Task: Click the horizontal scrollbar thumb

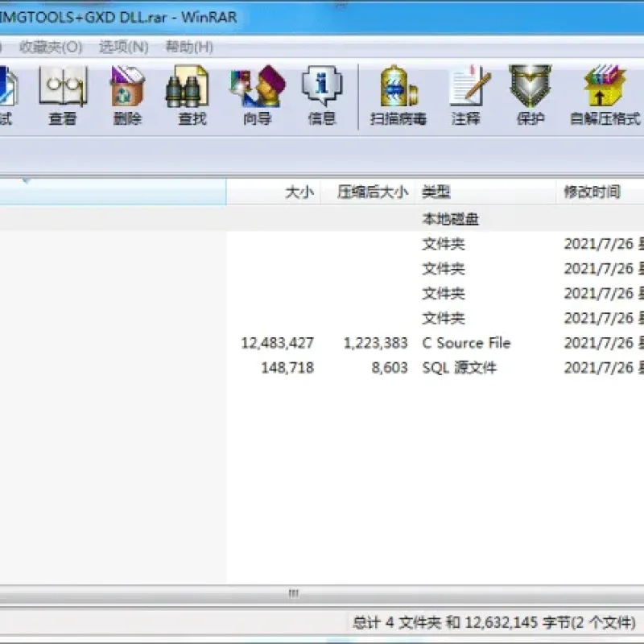Action: point(293,593)
